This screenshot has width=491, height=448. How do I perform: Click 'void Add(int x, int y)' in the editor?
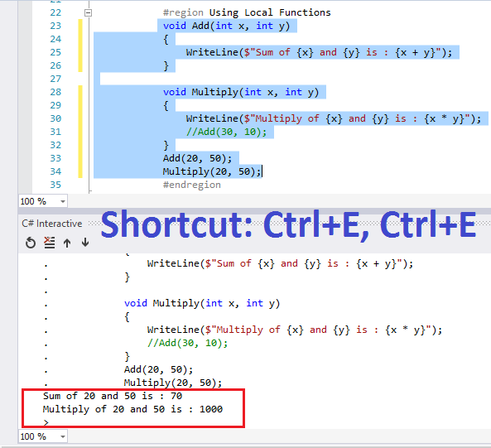click(226, 26)
